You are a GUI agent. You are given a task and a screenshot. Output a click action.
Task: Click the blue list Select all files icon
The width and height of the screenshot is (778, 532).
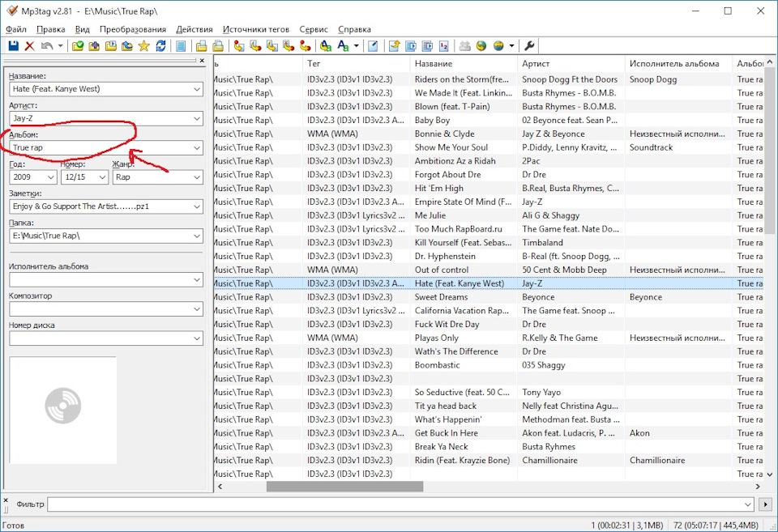[x=181, y=46]
